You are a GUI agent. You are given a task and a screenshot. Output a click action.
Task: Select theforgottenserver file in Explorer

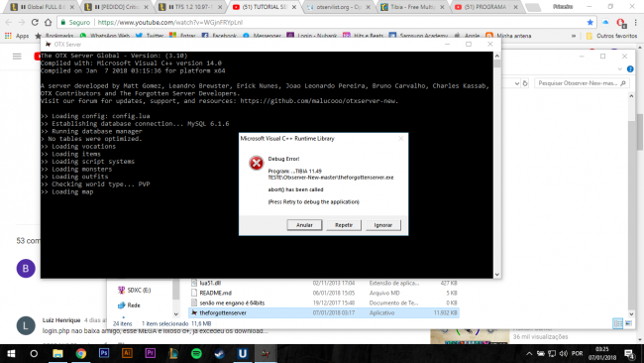click(x=324, y=312)
